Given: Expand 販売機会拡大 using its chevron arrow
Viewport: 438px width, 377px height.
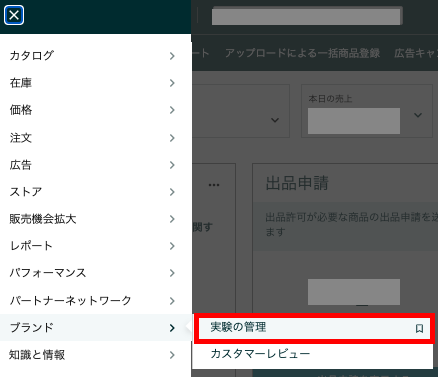Looking at the screenshot, I should pyautogui.click(x=172, y=219).
